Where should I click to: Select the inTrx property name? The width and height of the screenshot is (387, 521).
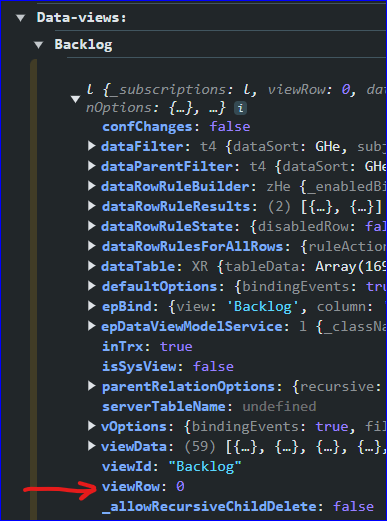click(x=123, y=347)
